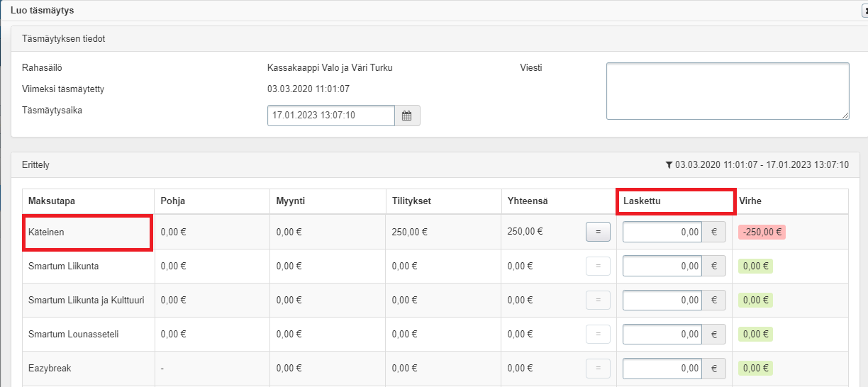The height and width of the screenshot is (387, 868).
Task: Focus the Täsmäytysaika date field
Action: coord(330,116)
